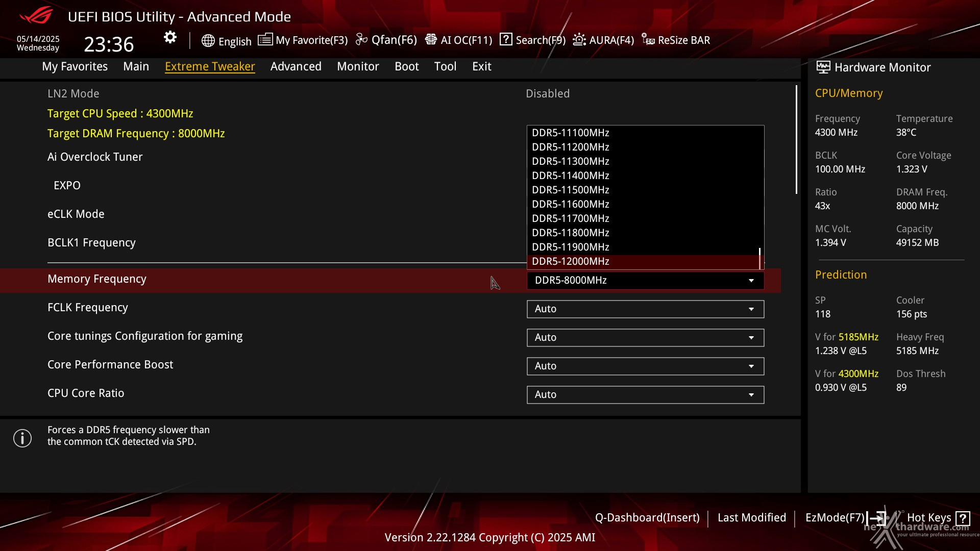Open the Monitor tab
The height and width of the screenshot is (551, 980).
[358, 66]
